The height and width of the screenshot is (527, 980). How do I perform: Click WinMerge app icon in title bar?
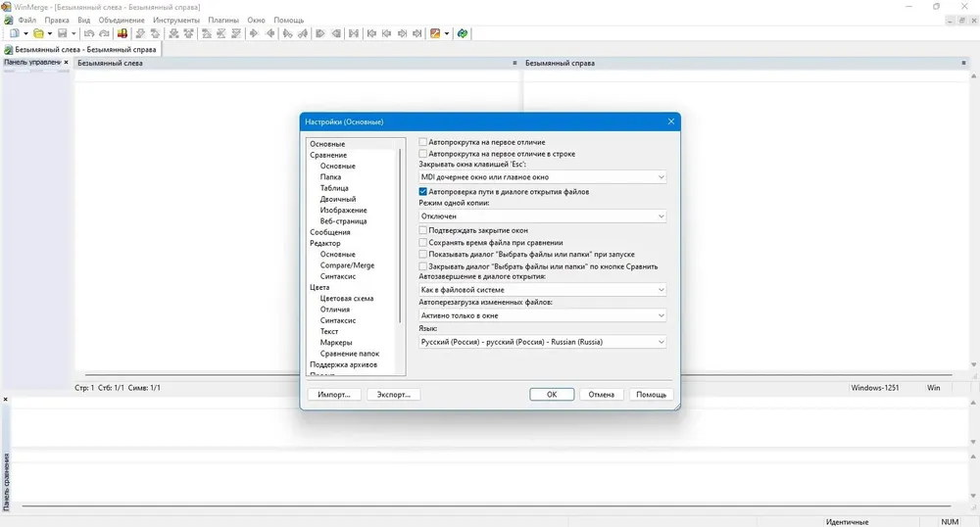[6, 6]
